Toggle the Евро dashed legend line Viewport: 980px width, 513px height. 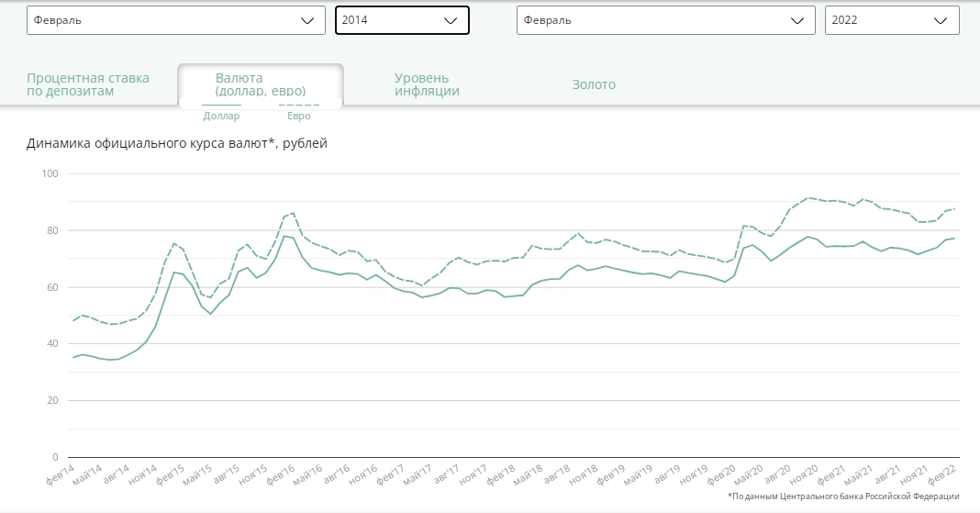point(299,113)
